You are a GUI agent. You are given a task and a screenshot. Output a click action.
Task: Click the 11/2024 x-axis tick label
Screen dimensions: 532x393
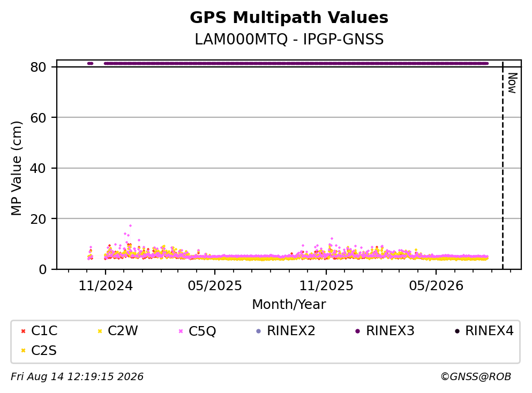106,286
